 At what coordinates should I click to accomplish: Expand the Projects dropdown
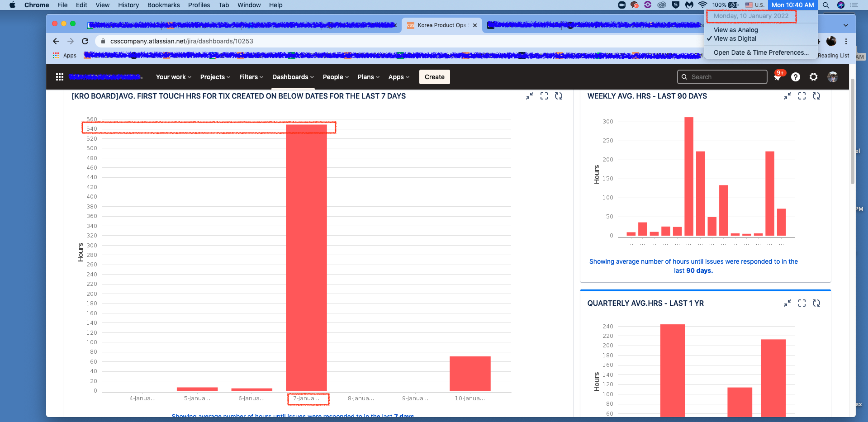pyautogui.click(x=215, y=77)
